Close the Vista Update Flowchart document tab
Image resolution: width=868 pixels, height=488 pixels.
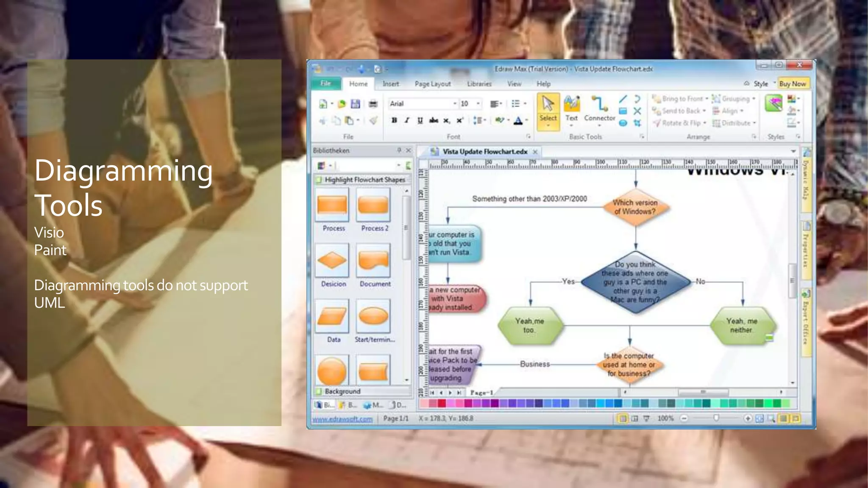535,152
